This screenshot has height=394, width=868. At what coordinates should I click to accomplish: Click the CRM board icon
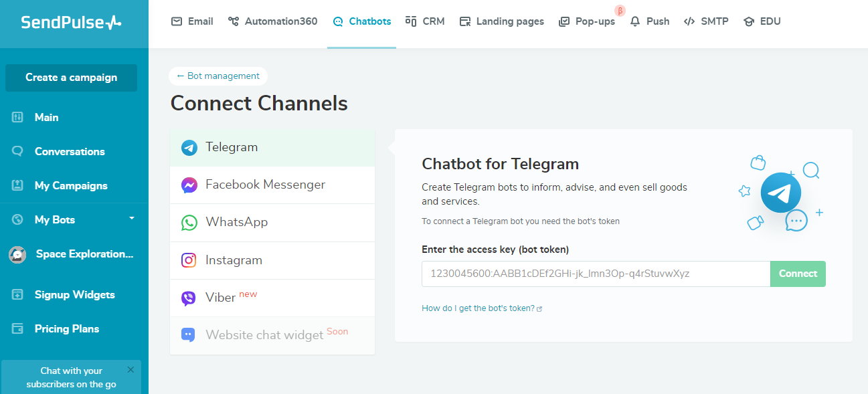point(411,21)
